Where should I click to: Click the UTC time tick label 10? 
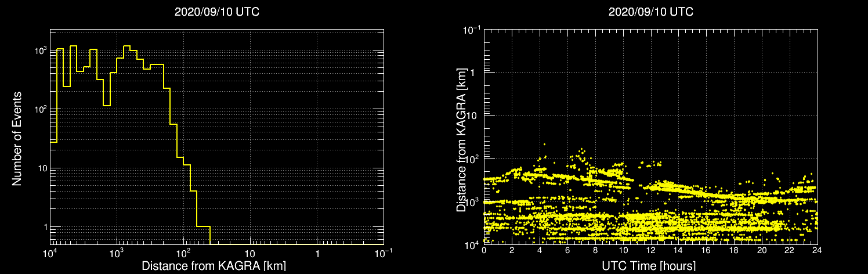point(623,250)
